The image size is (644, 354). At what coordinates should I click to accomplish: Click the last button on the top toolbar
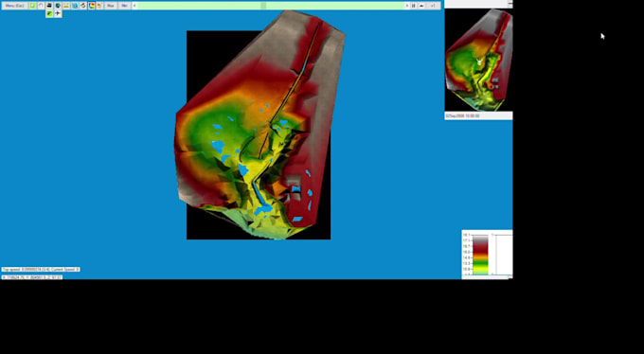433,6
